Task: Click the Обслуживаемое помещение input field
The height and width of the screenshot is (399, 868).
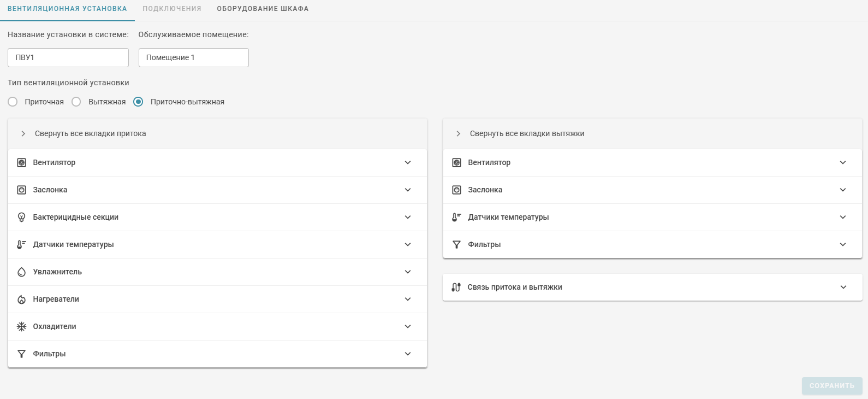Action: click(193, 57)
